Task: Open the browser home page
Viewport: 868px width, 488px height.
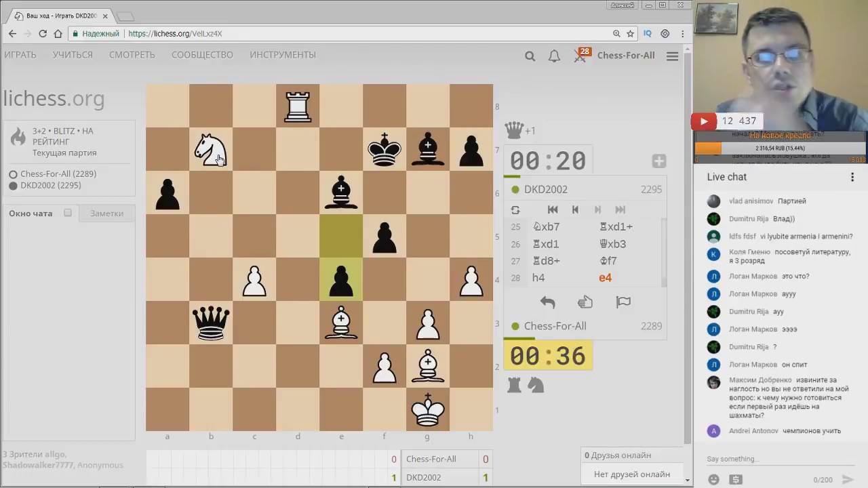Action: (58, 33)
